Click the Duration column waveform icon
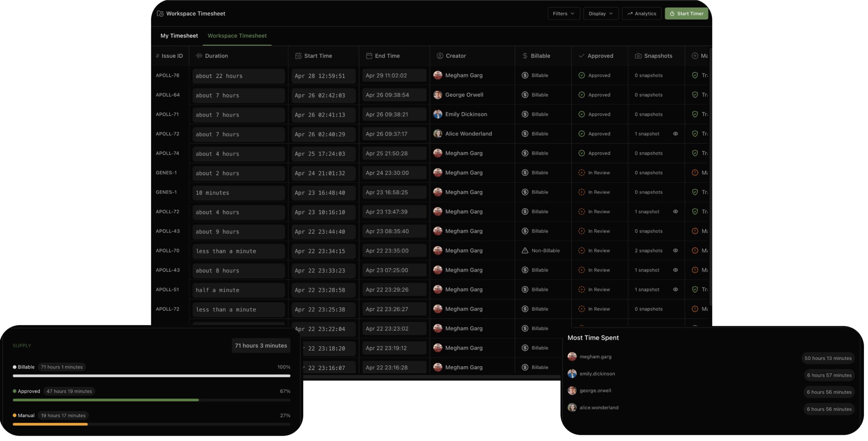The image size is (868, 441). click(199, 56)
